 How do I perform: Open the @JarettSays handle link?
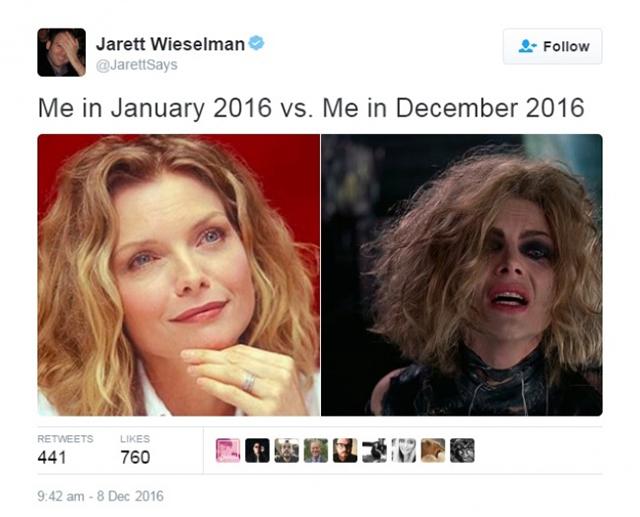(x=137, y=64)
